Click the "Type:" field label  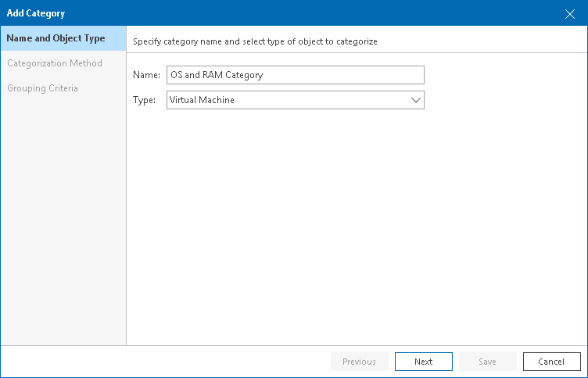click(x=145, y=100)
